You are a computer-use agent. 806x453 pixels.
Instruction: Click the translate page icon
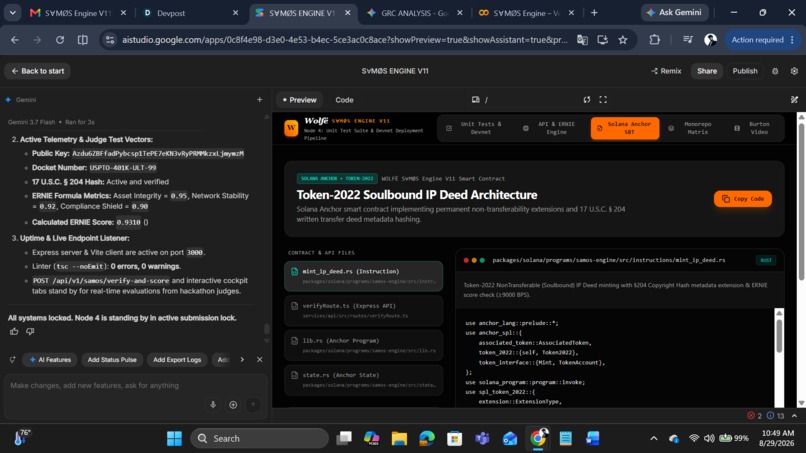(x=582, y=40)
